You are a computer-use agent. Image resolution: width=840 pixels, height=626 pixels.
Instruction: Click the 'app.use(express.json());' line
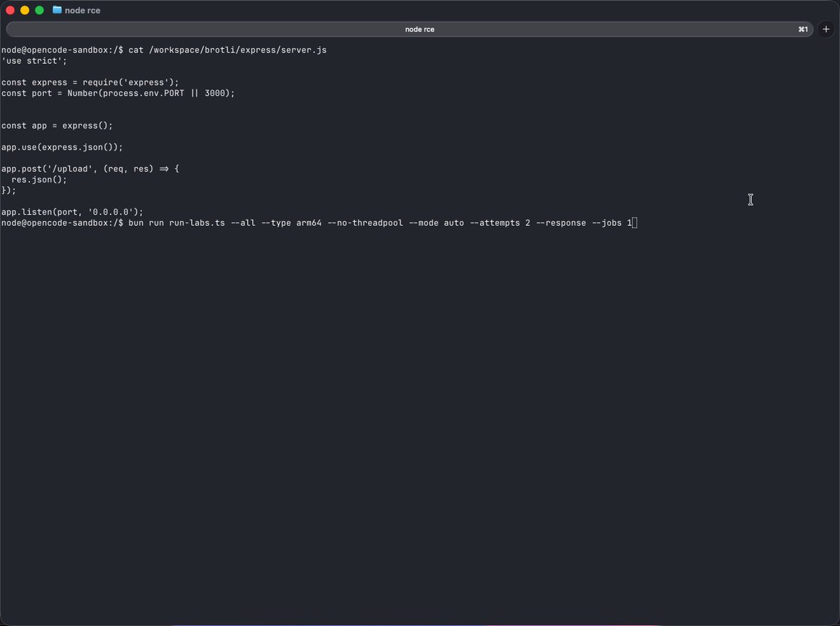point(62,147)
